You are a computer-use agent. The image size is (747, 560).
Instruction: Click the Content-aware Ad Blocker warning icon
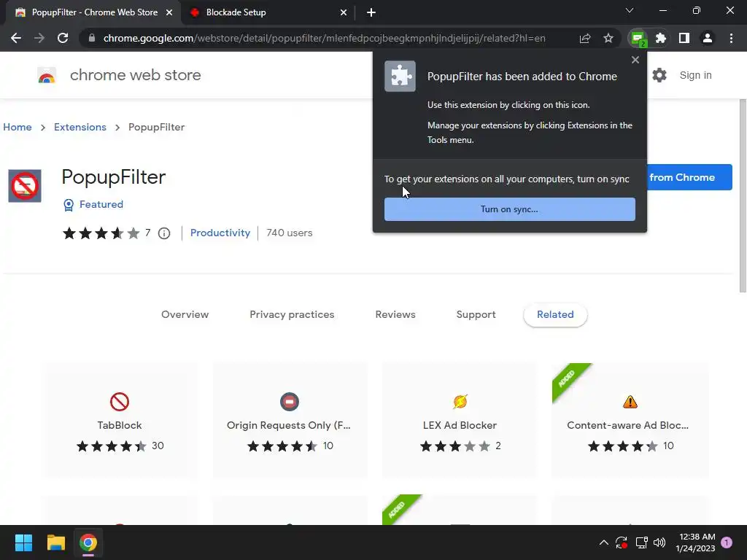click(630, 402)
